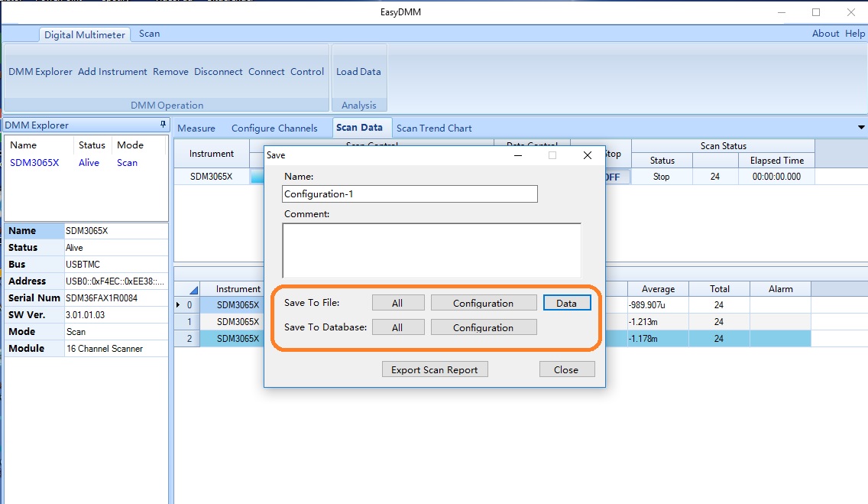The height and width of the screenshot is (504, 868).
Task: Save data to file with Data button
Action: coord(566,303)
